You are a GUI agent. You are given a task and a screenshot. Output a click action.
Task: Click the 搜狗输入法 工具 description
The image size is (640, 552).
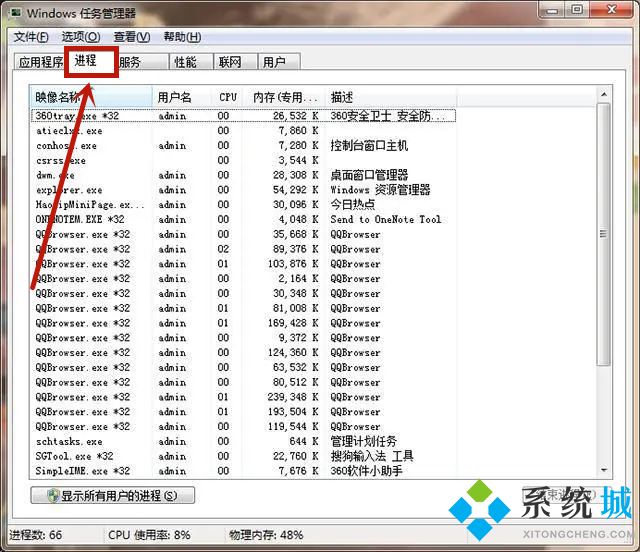(372, 456)
